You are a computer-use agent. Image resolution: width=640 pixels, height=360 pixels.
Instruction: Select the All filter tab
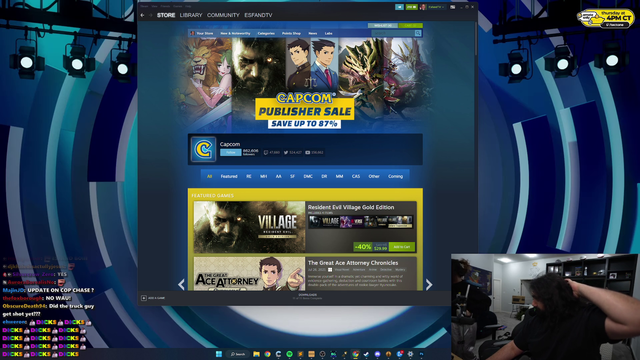pos(209,176)
